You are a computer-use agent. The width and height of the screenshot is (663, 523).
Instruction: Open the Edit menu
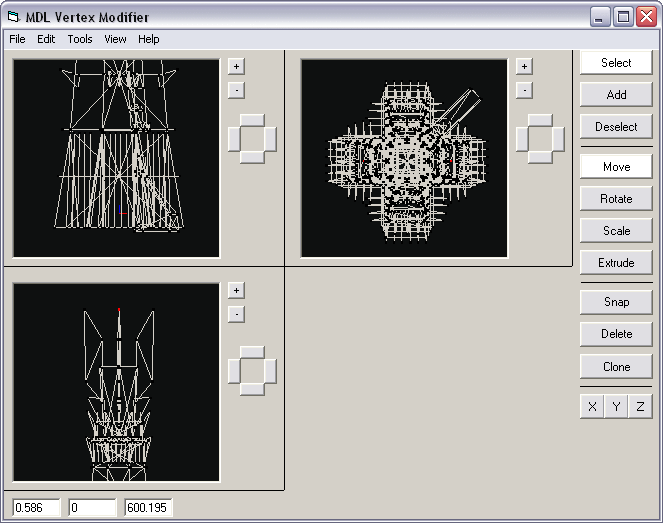coord(46,39)
